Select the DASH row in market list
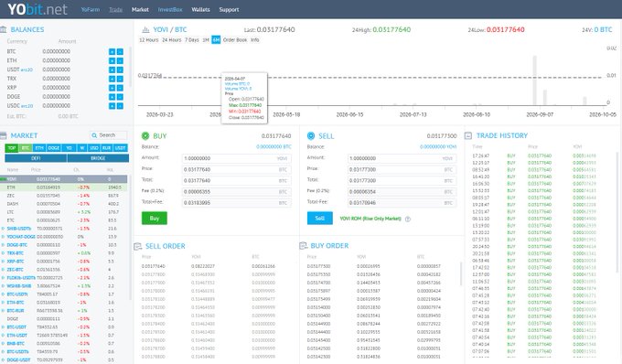 64,204
